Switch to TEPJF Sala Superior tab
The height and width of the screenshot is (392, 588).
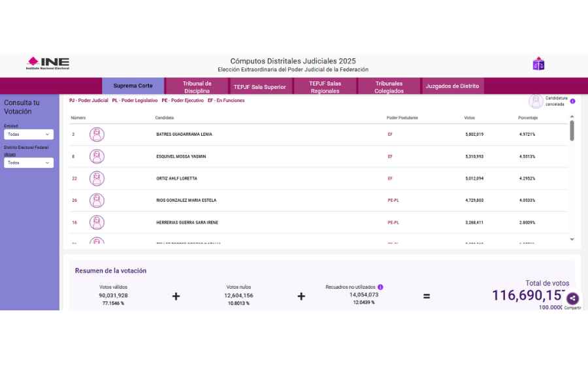(x=259, y=87)
